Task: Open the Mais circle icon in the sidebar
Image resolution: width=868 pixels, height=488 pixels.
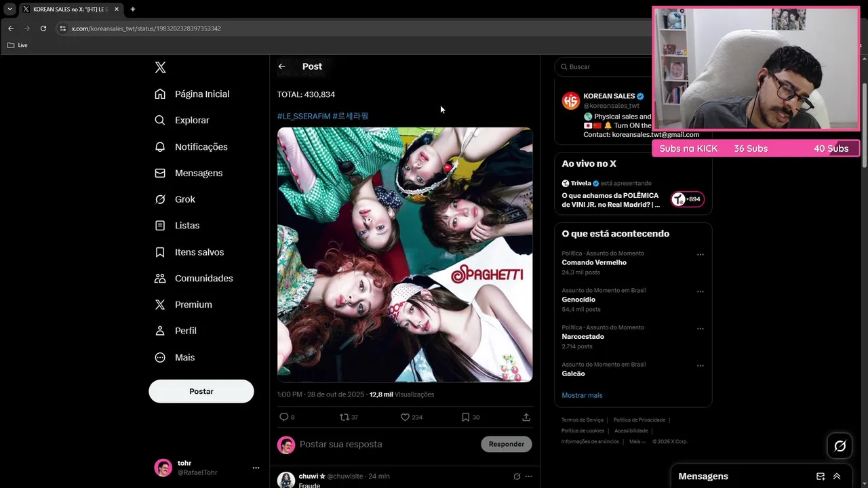Action: tap(160, 357)
